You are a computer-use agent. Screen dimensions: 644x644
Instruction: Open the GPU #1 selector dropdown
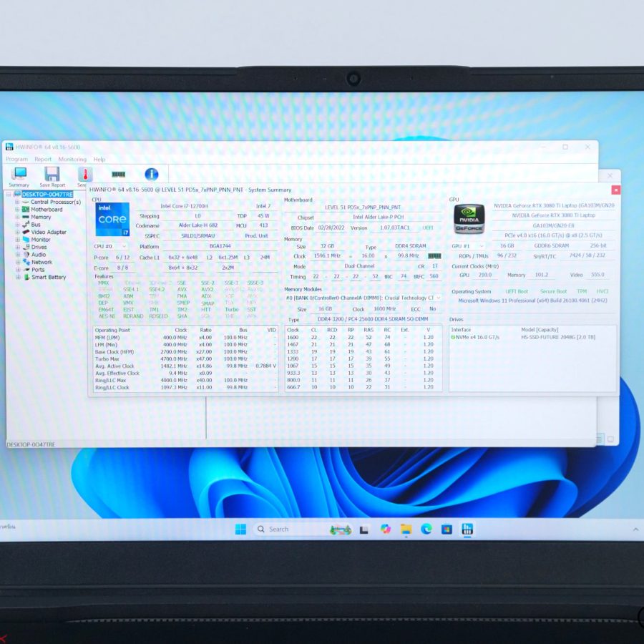[468, 246]
